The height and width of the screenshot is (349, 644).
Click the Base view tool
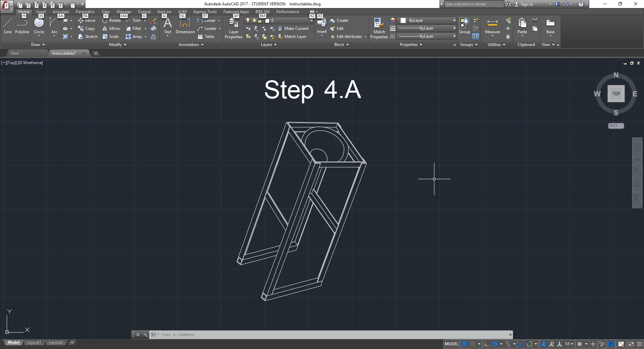pyautogui.click(x=550, y=26)
